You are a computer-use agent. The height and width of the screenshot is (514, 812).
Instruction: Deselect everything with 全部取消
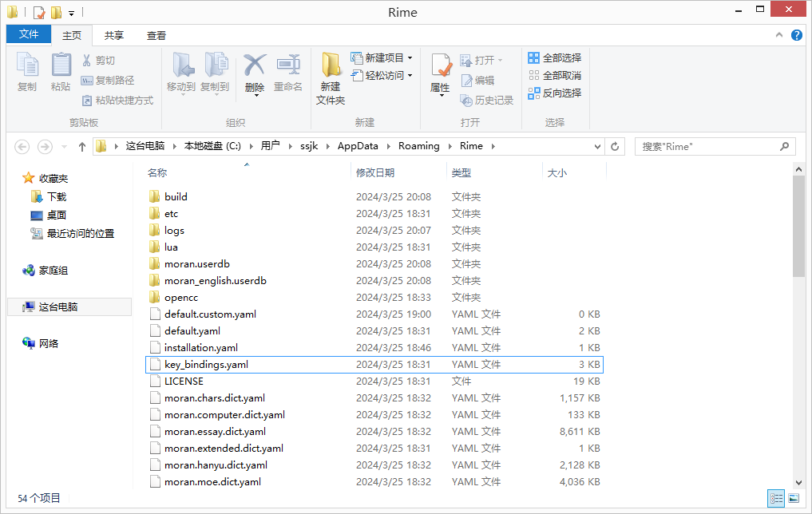(x=555, y=75)
